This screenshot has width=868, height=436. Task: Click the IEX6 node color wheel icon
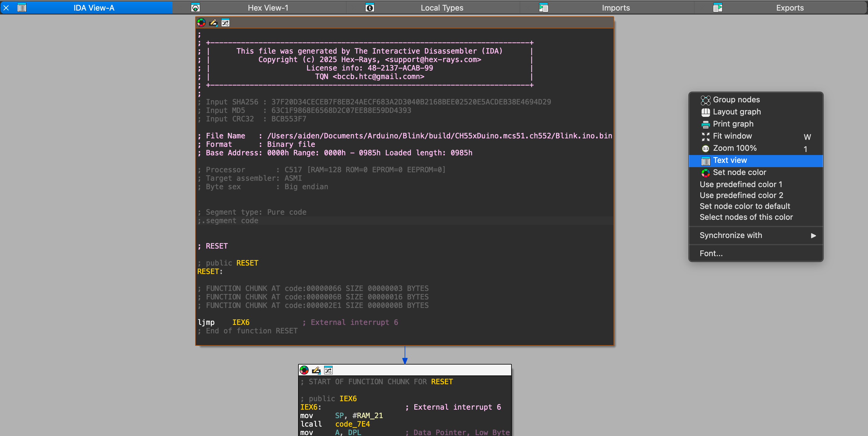(304, 370)
